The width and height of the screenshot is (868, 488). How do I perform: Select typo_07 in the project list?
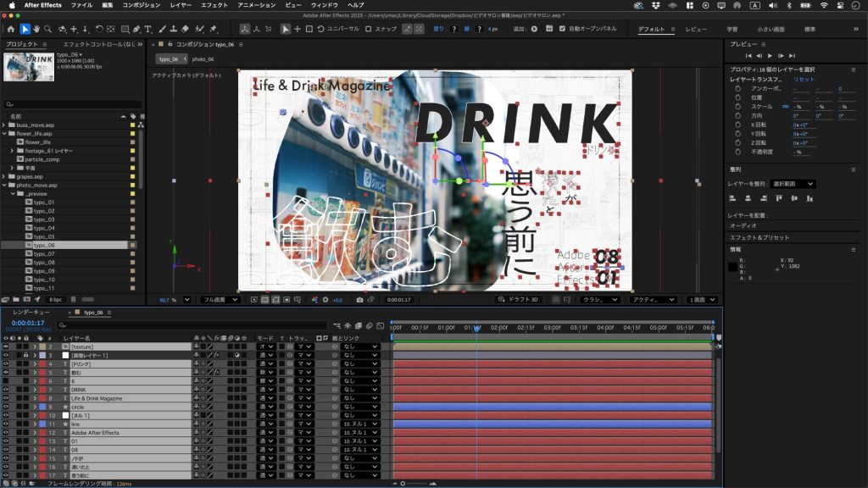(x=44, y=253)
